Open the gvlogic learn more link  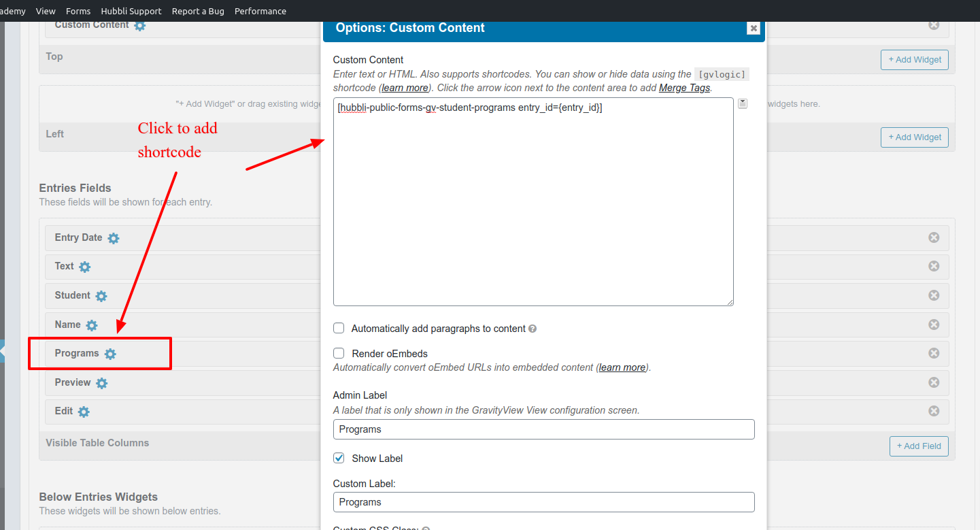coord(405,88)
